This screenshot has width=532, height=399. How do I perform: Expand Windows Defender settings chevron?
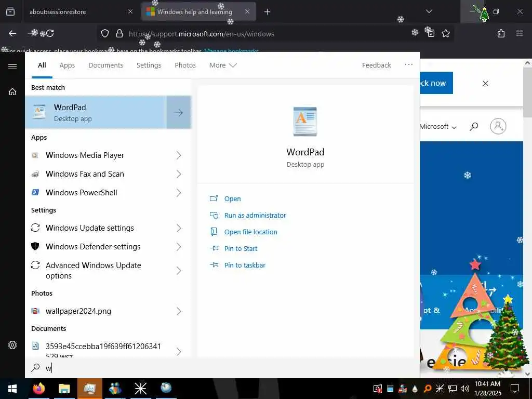179,247
